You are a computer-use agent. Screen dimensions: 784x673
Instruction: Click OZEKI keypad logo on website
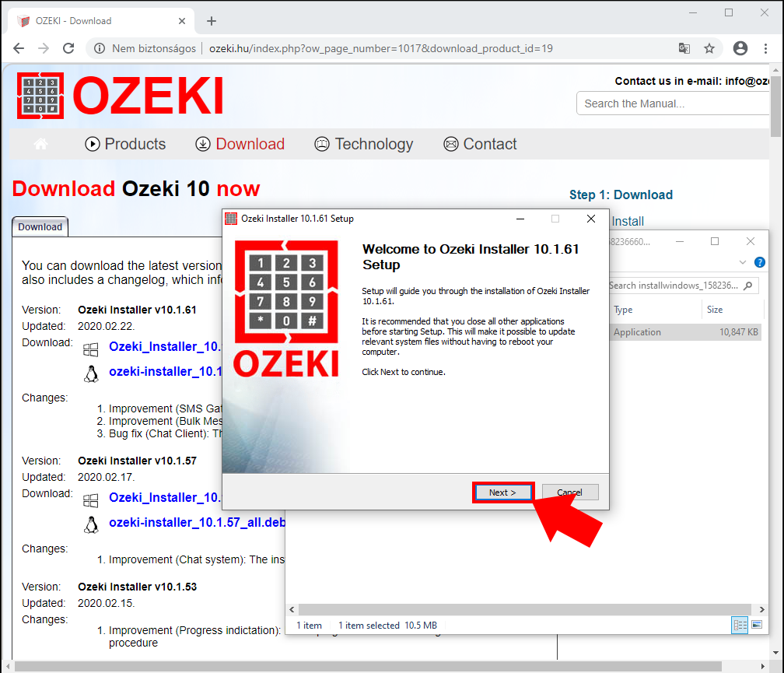[x=40, y=96]
